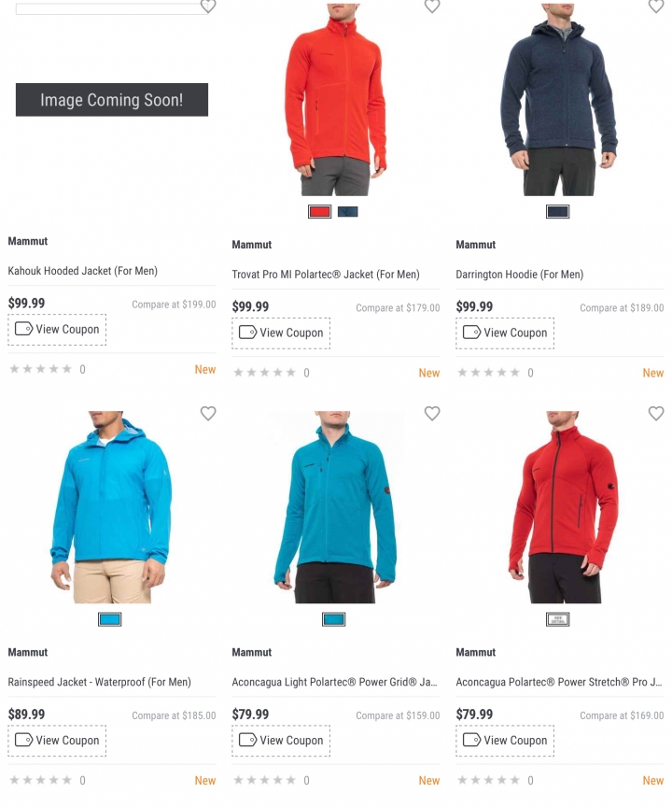This screenshot has height=807, width=672.
Task: Favorite the Kahouk Hooded Jacket heart
Action: point(208,6)
